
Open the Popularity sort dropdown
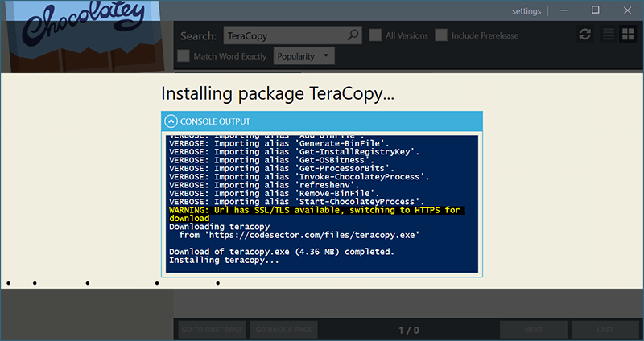pos(304,56)
